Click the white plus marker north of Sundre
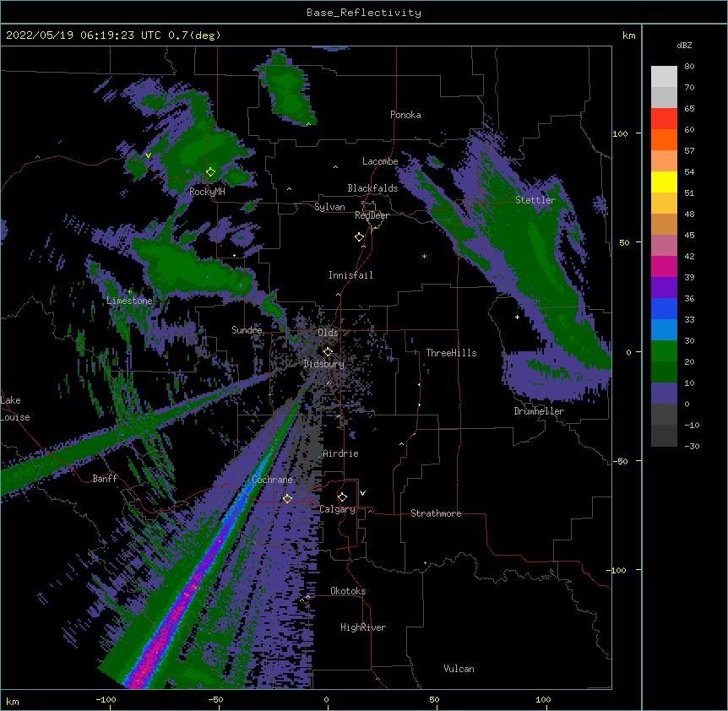The height and width of the screenshot is (711, 728). 234,255
